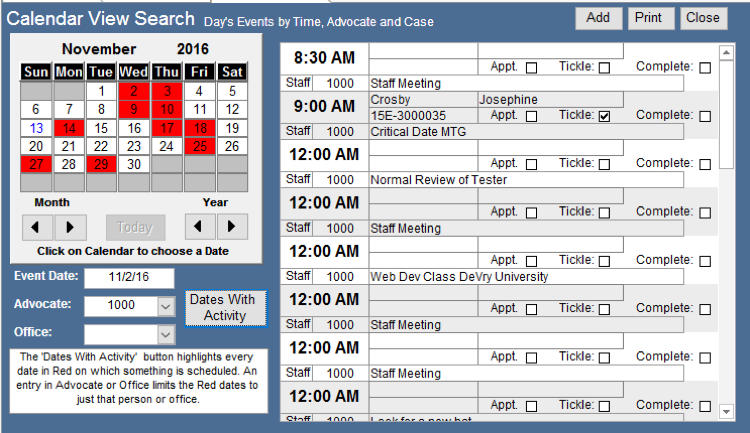750x433 pixels.
Task: Expand the Office dropdown list
Action: tap(166, 333)
